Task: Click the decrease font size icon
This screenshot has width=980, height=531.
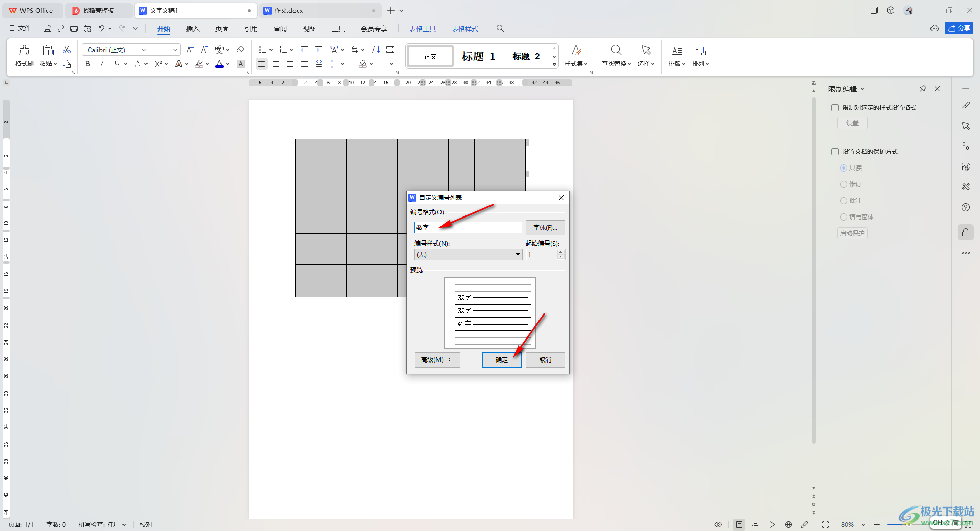Action: pyautogui.click(x=204, y=50)
